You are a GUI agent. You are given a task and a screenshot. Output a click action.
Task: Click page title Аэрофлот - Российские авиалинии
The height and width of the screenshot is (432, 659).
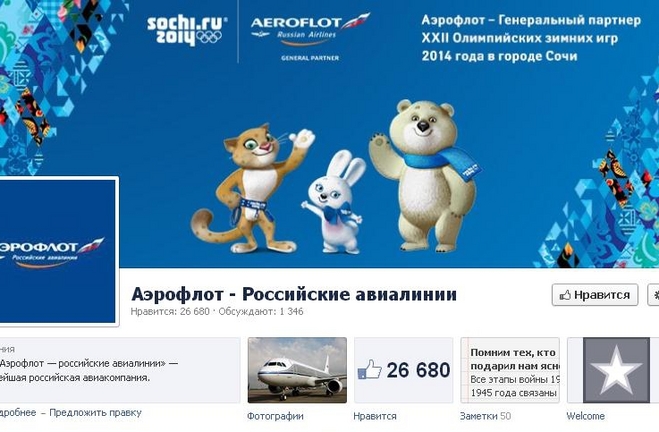click(x=294, y=294)
